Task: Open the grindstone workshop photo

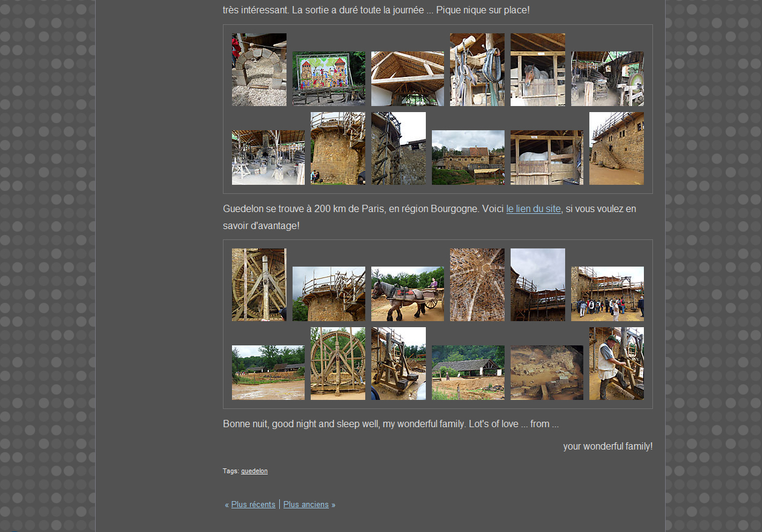Action: click(x=608, y=79)
